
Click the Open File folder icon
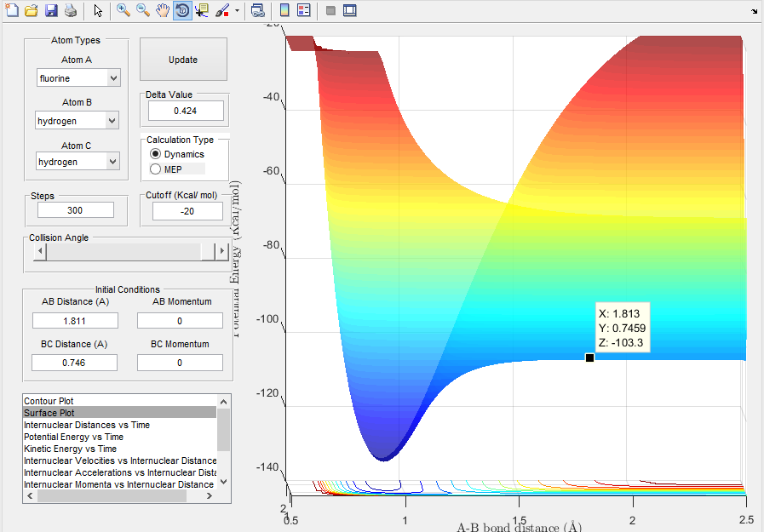click(x=32, y=11)
